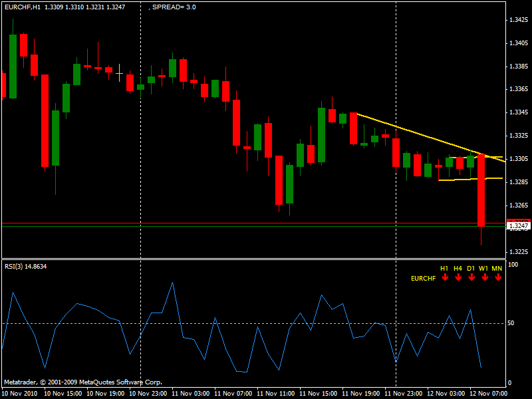Click the red MN trend arrow
This screenshot has height=399, width=532.
click(498, 277)
